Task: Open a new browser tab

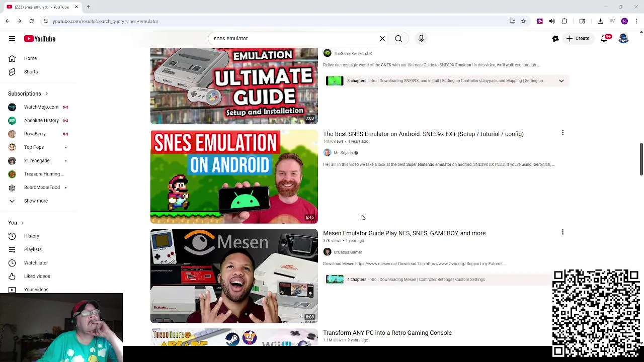Action: (x=88, y=7)
